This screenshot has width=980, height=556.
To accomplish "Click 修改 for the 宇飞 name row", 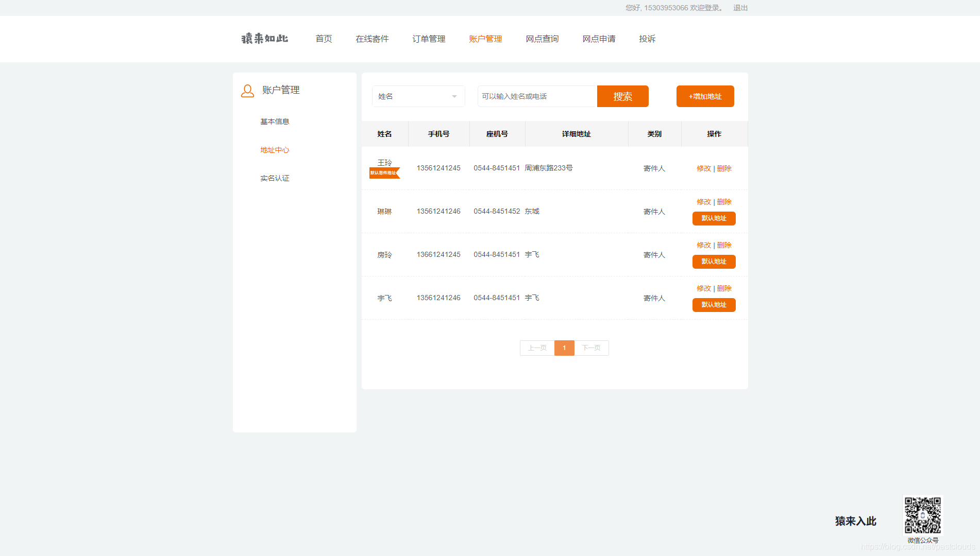I will tap(704, 288).
